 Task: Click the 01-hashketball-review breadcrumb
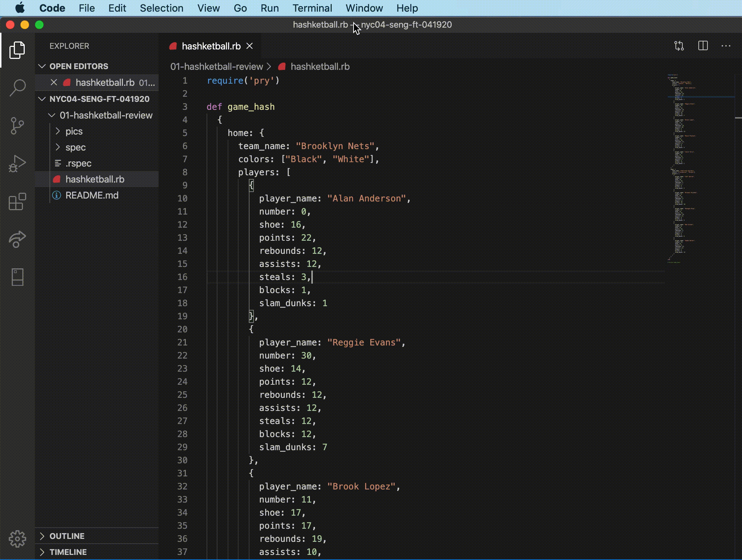tap(216, 67)
